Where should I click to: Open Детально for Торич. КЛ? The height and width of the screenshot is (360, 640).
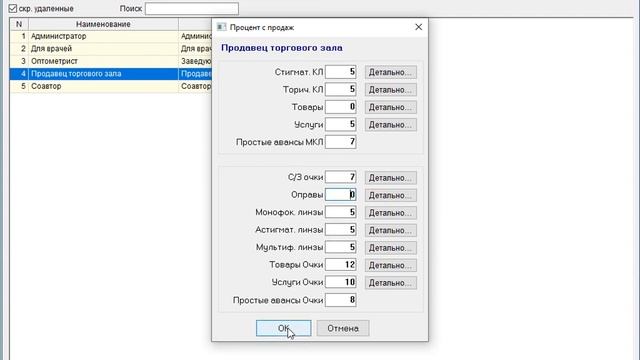391,90
